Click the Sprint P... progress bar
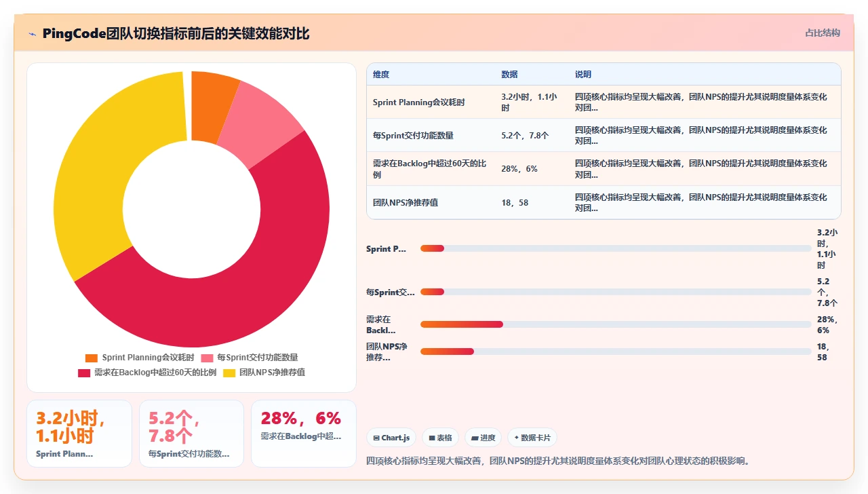The height and width of the screenshot is (494, 868). click(616, 248)
